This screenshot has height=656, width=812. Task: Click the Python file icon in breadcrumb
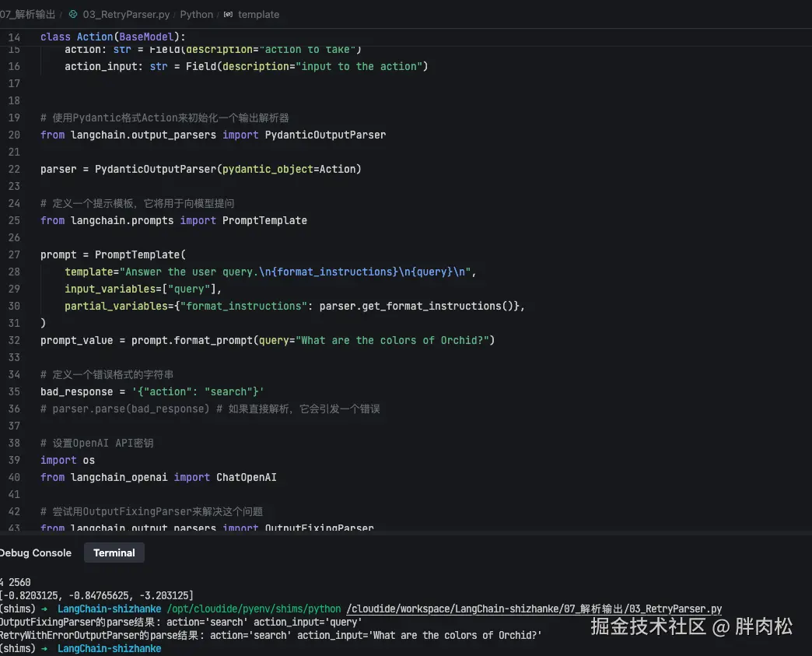[x=73, y=14]
